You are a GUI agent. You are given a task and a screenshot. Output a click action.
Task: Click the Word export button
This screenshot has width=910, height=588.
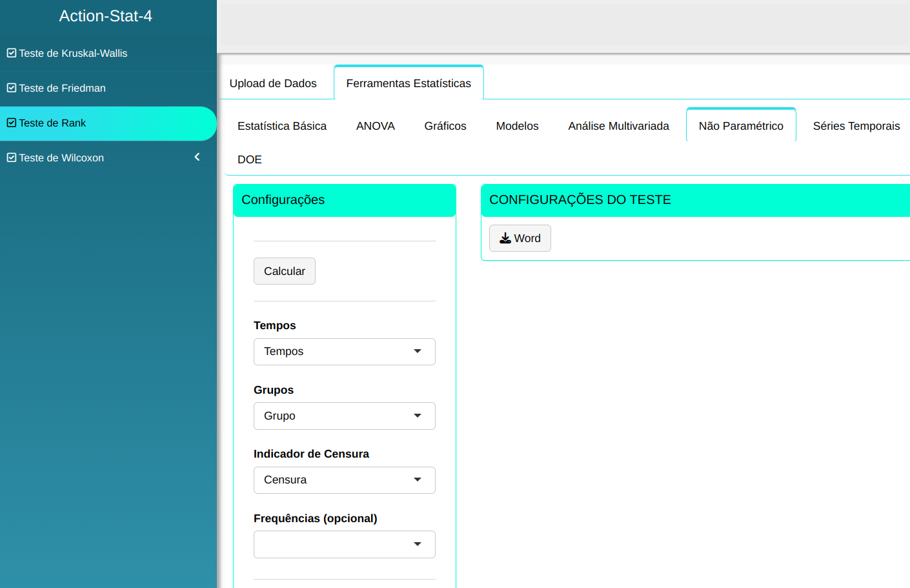coord(520,238)
